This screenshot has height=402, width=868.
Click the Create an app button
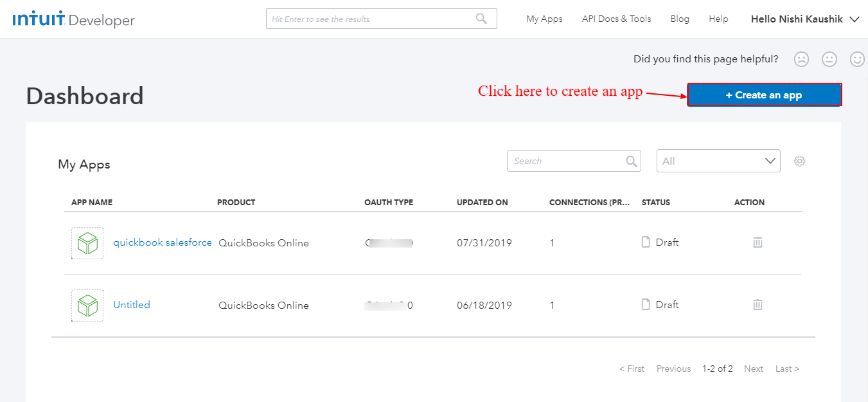(x=764, y=95)
